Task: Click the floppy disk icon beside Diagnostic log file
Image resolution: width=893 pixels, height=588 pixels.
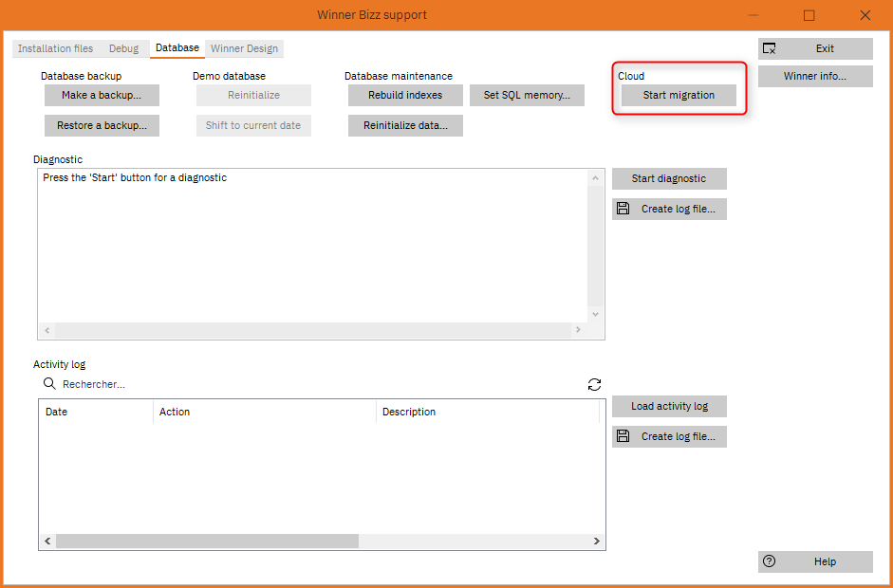Action: (x=623, y=209)
